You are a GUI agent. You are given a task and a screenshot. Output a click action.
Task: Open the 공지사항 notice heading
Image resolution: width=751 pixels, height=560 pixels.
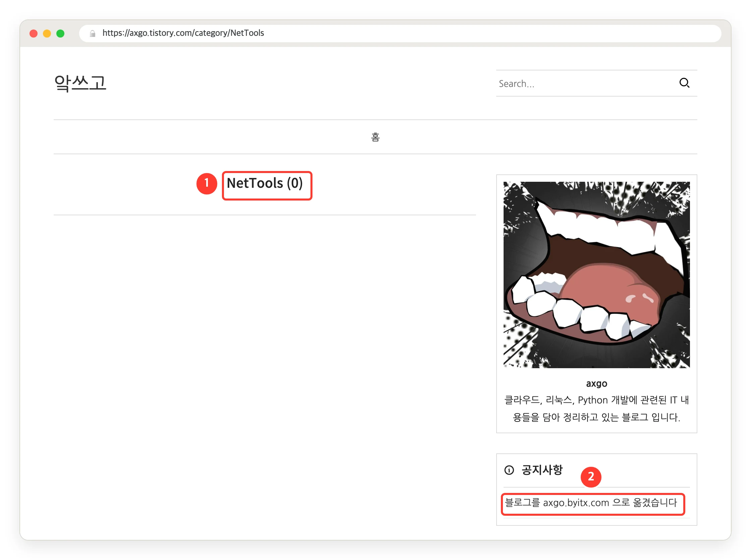coord(541,470)
